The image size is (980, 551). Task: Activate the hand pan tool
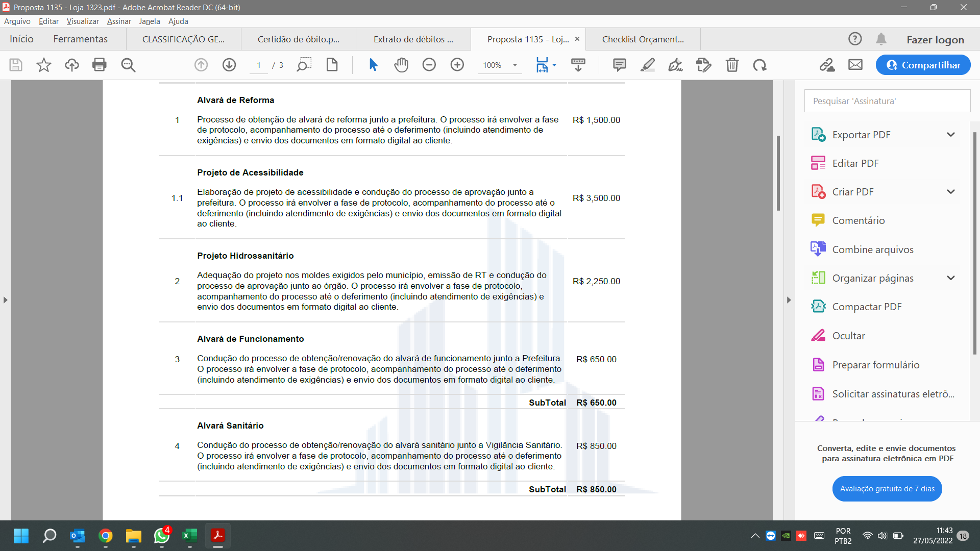(401, 65)
